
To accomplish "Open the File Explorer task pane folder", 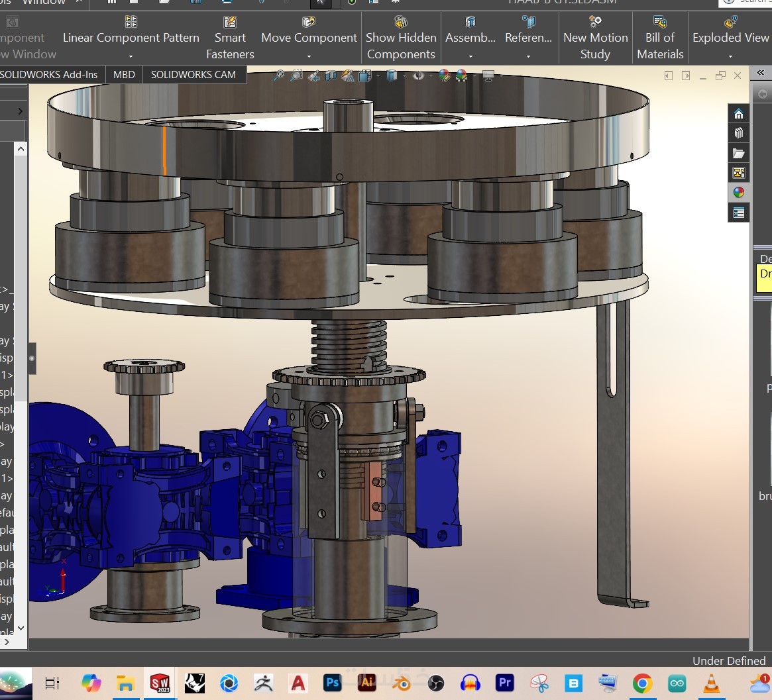I will click(x=738, y=154).
